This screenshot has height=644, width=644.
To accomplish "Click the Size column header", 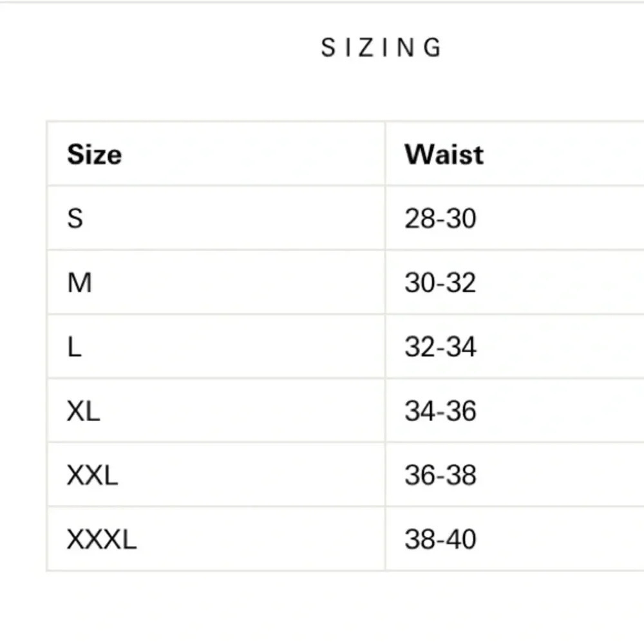I will pos(94,155).
